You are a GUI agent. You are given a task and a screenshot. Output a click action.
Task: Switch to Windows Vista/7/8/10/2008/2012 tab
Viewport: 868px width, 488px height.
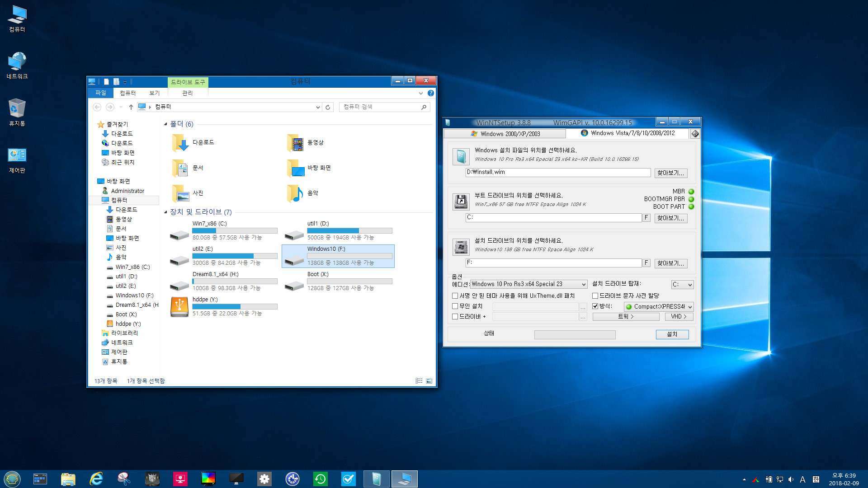click(628, 133)
